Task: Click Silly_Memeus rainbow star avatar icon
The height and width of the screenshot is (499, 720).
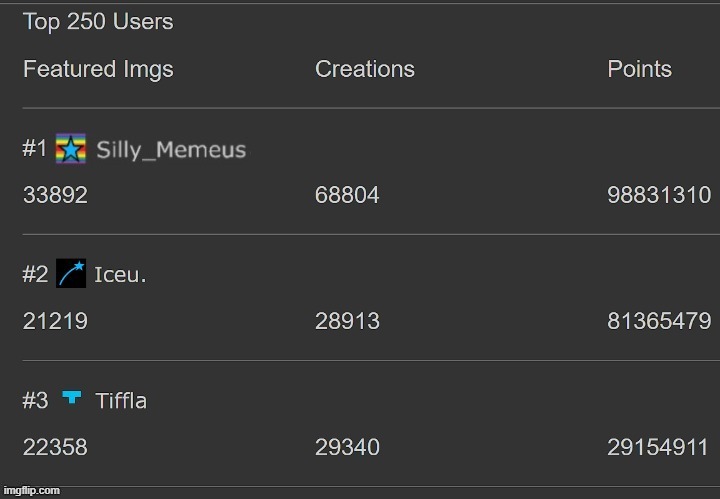Action: 70,149
